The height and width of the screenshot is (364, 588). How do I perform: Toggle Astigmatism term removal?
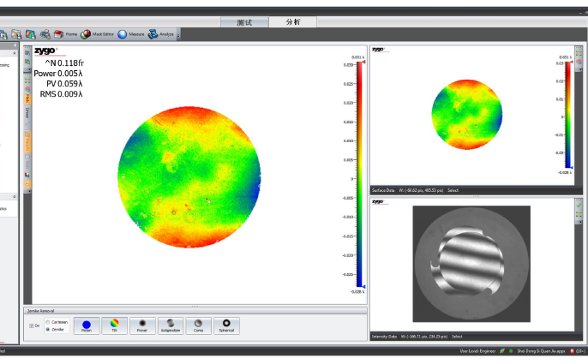pos(170,325)
